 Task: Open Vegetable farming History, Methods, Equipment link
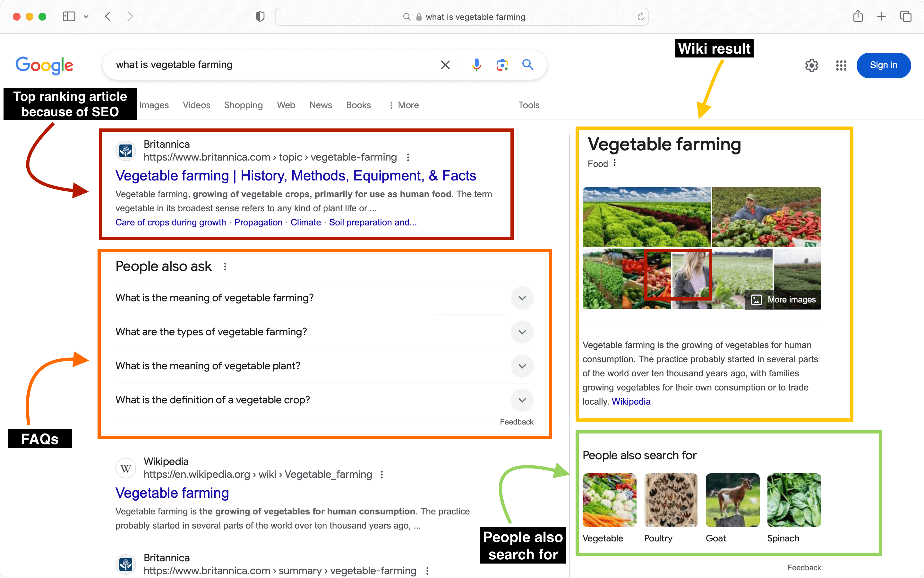click(x=295, y=176)
